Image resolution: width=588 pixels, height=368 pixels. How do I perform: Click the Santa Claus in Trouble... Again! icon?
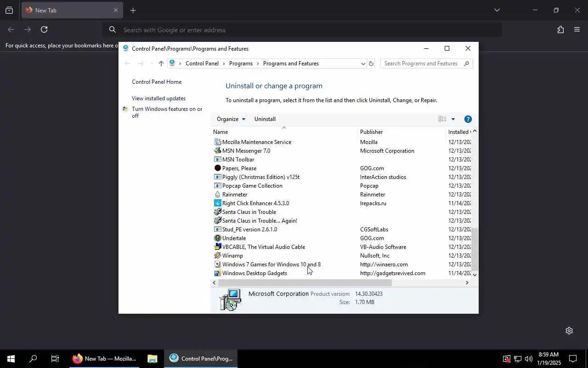[x=218, y=220]
